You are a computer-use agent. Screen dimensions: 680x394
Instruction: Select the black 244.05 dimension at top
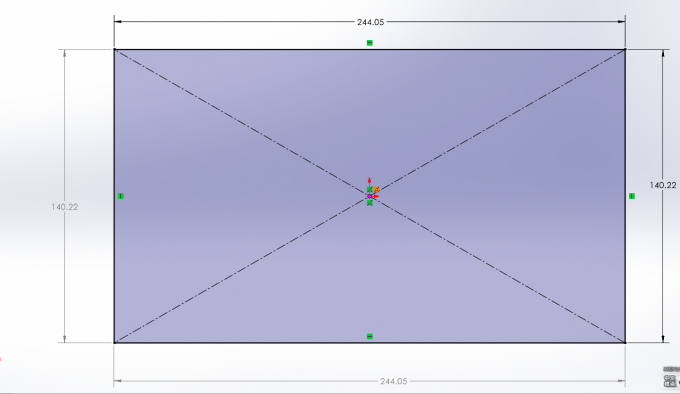[370, 22]
